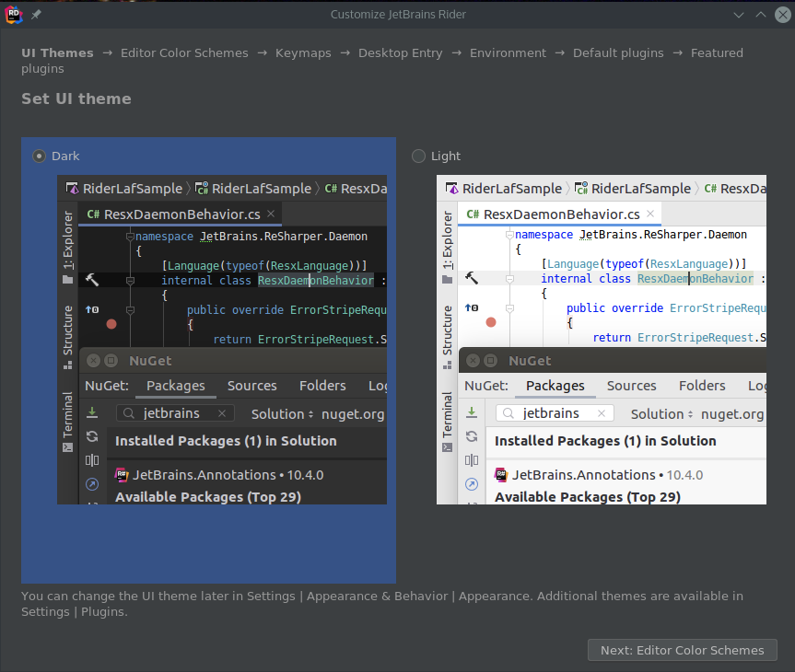Click the namespace fold marker in Dark preview

[x=130, y=237]
